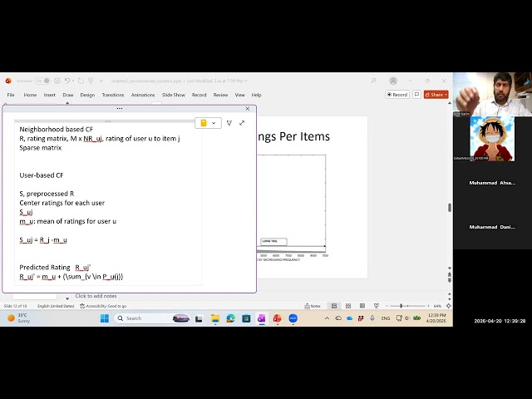Click the zoom out minus button
The height and width of the screenshot is (399, 532).
click(387, 306)
